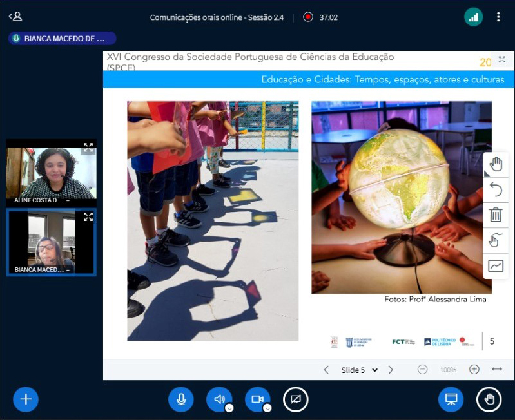Toggle webcam sharing
The image size is (515, 420).
click(x=257, y=399)
